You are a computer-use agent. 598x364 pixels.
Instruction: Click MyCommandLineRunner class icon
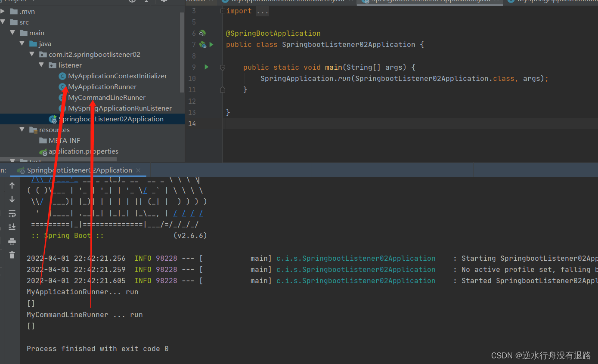[62, 98]
